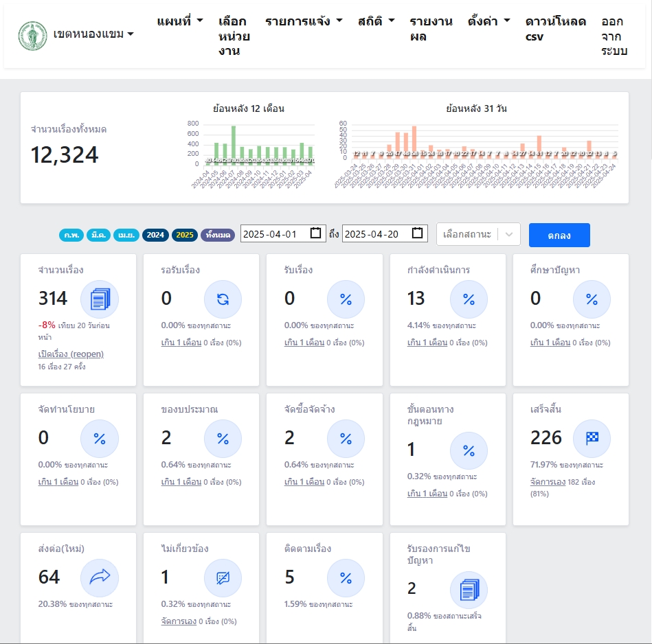Open calendar picker for end date 2025-04-20
This screenshot has height=644, width=652.
(417, 233)
